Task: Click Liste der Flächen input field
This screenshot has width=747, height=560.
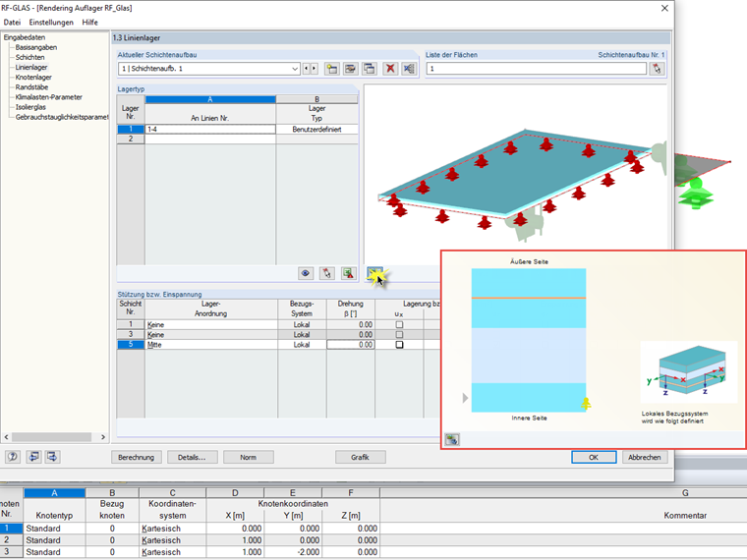Action: [537, 69]
